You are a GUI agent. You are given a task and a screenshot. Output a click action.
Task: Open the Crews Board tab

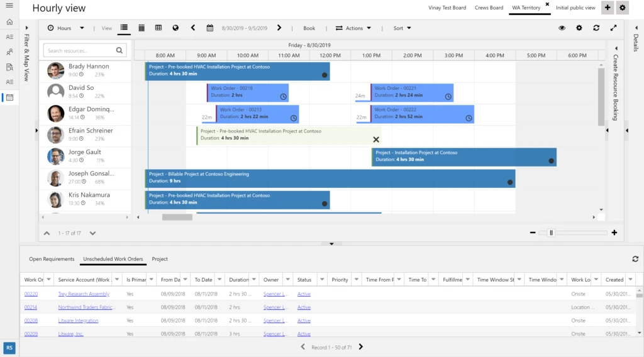pyautogui.click(x=488, y=8)
